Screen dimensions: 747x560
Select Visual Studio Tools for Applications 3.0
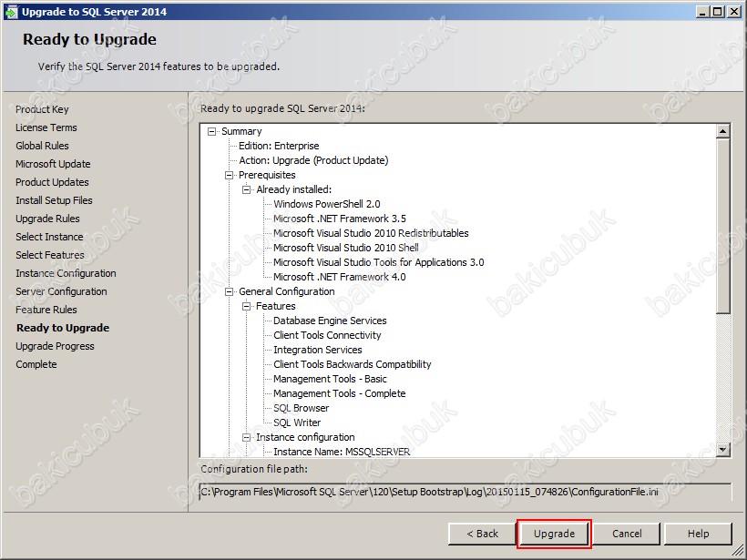coord(378,262)
